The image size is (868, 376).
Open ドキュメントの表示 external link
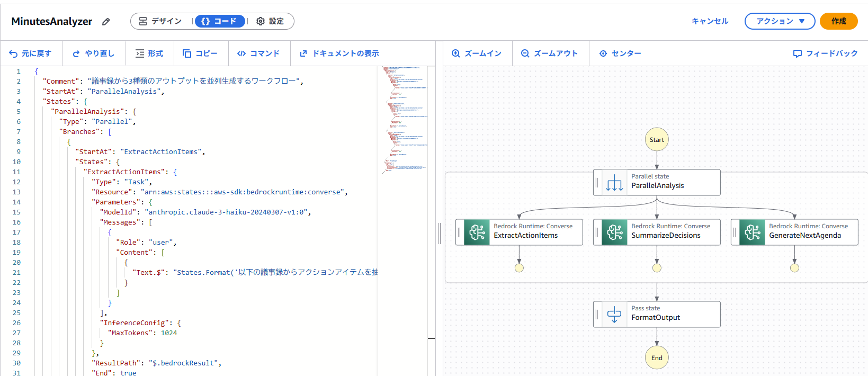(339, 53)
